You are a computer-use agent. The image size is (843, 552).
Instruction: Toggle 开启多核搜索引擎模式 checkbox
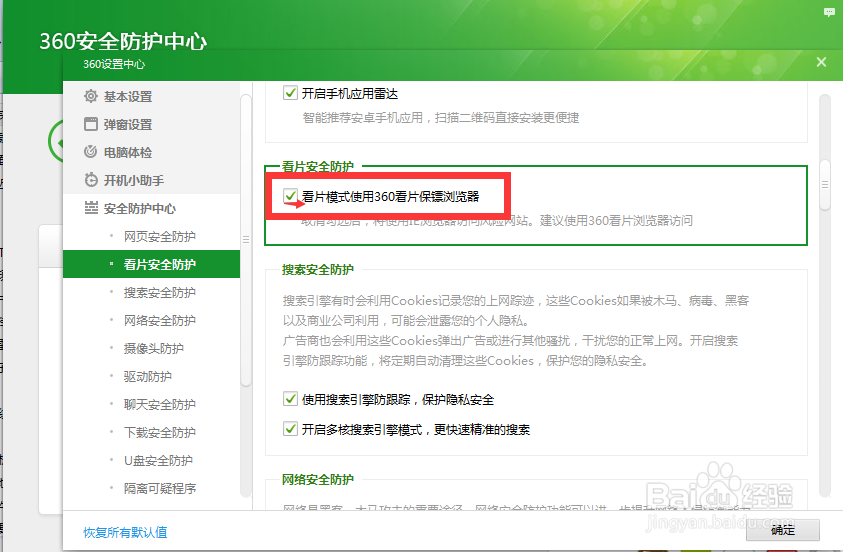(290, 429)
